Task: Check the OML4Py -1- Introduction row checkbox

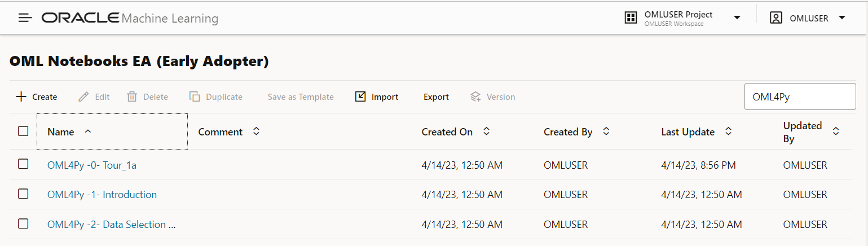Action: [x=23, y=194]
